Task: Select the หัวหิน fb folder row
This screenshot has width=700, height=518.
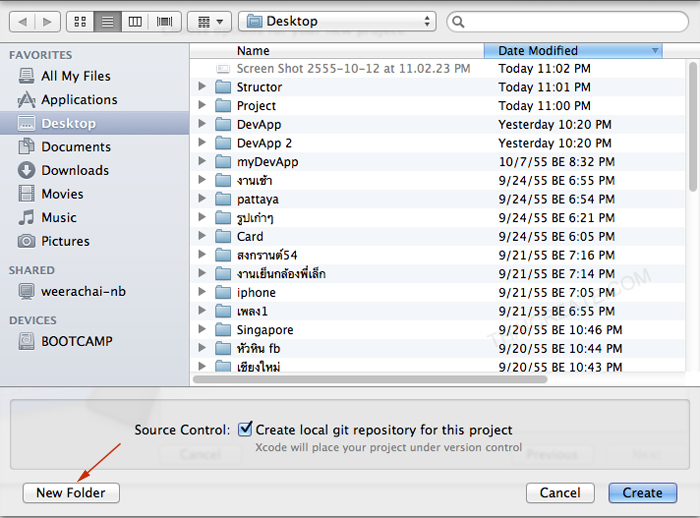Action: (x=438, y=348)
